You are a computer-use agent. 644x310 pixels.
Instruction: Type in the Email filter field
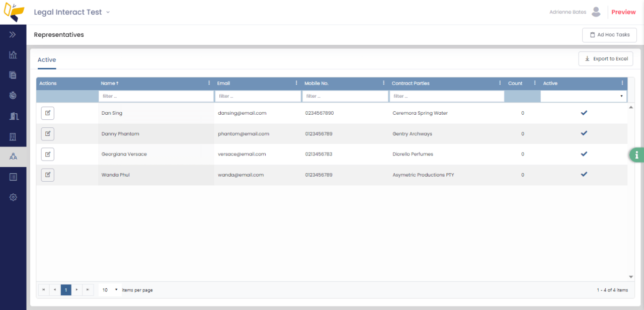[x=258, y=96]
